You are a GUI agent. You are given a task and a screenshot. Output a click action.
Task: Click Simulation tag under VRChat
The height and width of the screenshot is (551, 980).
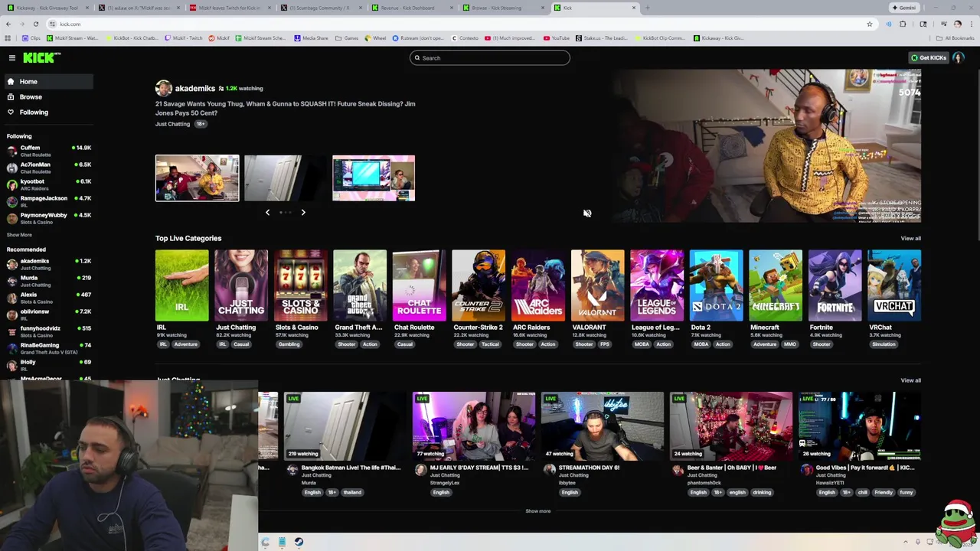(x=884, y=344)
